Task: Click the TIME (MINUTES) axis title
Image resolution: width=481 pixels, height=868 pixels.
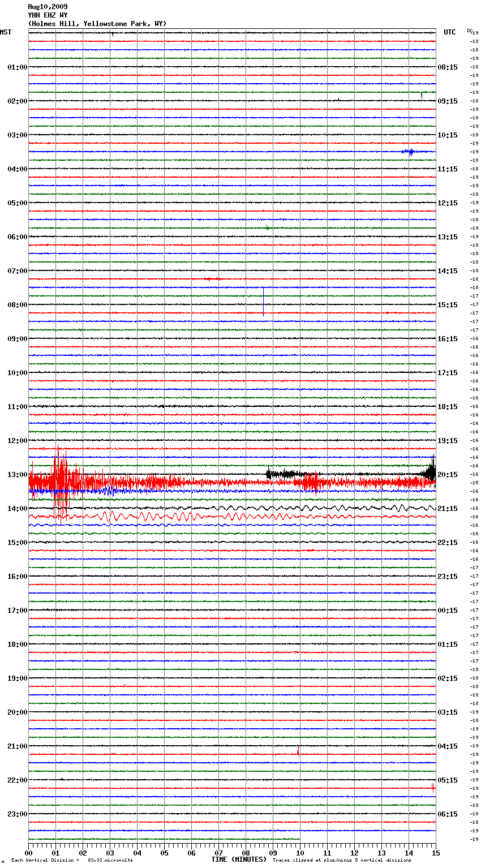Action: (x=238, y=860)
